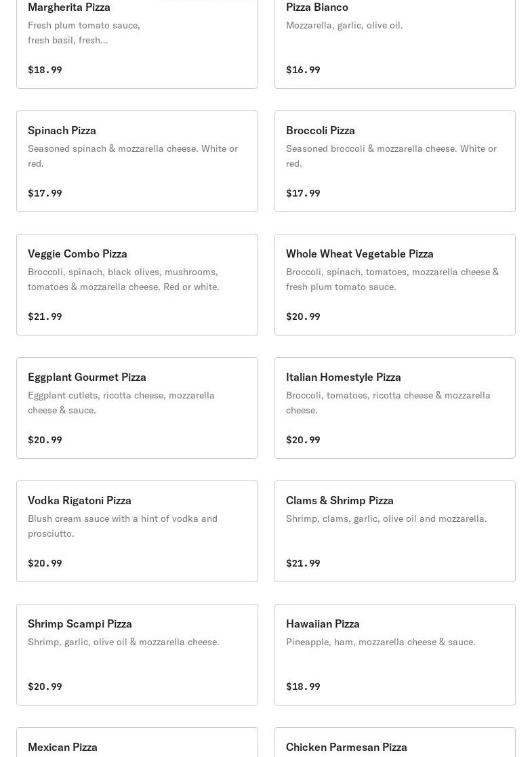Click the Spinach Pizza menu item
This screenshot has width=532, height=757.
[137, 161]
